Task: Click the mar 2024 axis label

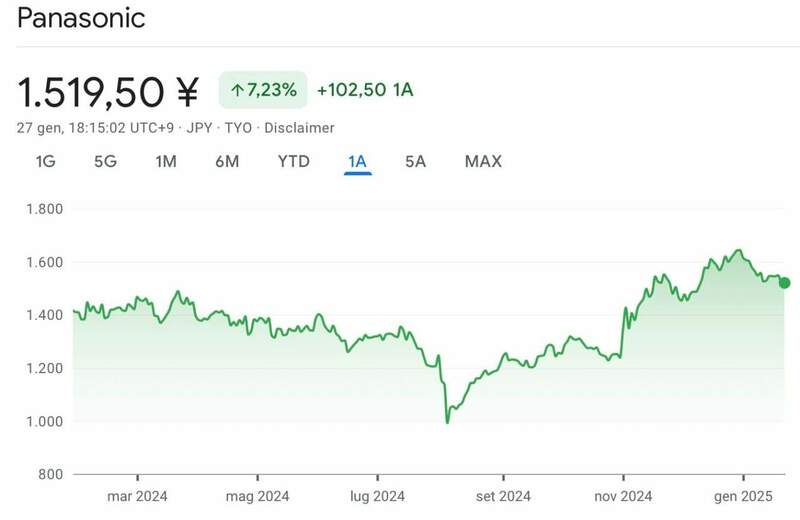Action: tap(137, 495)
